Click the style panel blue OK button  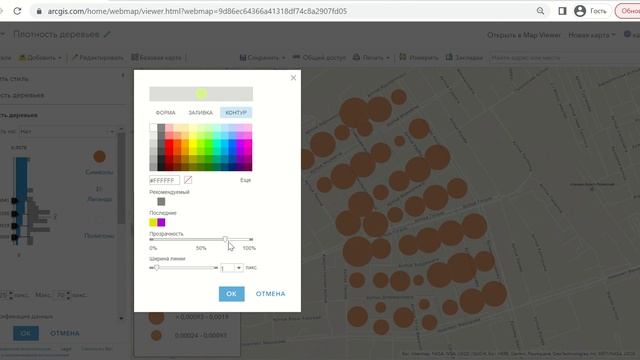coord(26,333)
